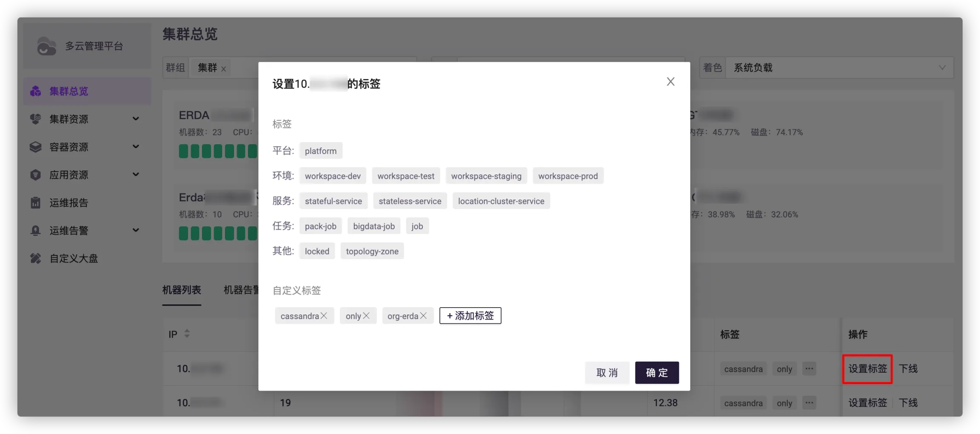Delete the org-erda custom tag
Image resolution: width=980 pixels, height=434 pixels.
click(x=423, y=316)
